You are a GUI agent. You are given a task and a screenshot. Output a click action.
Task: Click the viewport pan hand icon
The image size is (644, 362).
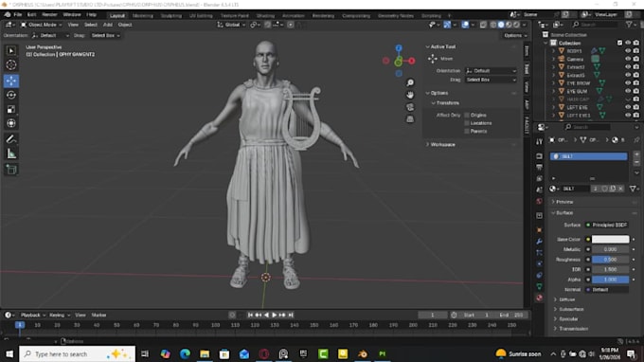point(410,95)
